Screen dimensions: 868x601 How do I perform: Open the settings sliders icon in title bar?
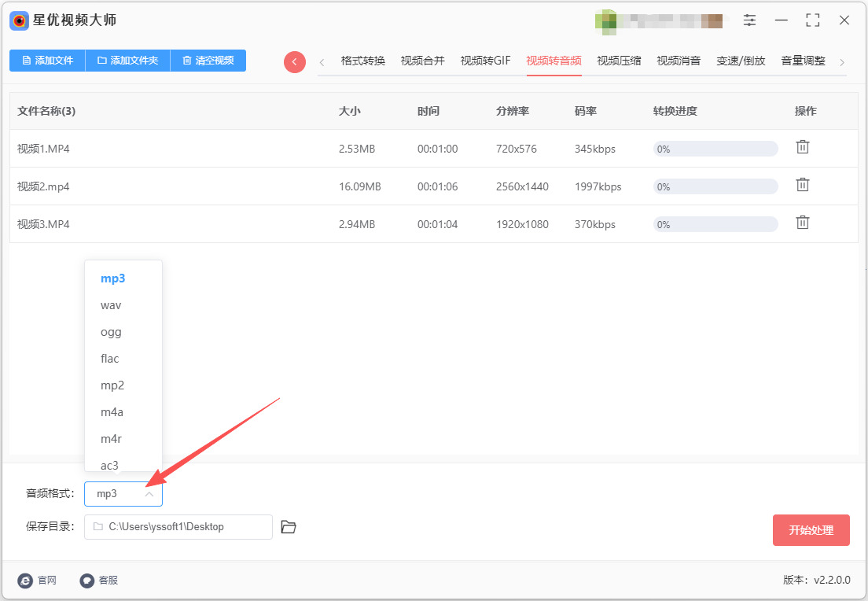click(x=749, y=20)
